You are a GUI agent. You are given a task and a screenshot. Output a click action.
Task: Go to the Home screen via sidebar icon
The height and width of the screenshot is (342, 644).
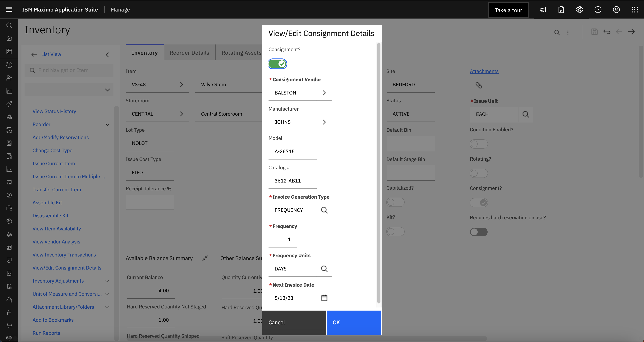tap(9, 38)
